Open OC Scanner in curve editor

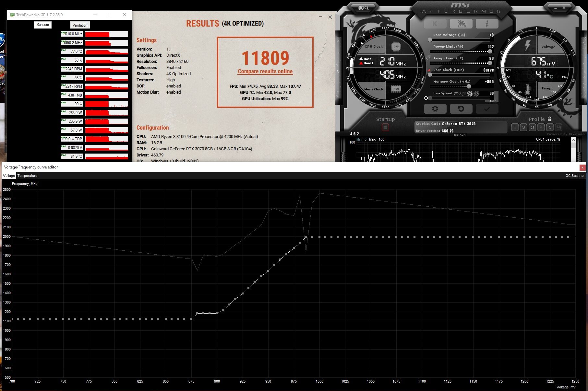(575, 176)
